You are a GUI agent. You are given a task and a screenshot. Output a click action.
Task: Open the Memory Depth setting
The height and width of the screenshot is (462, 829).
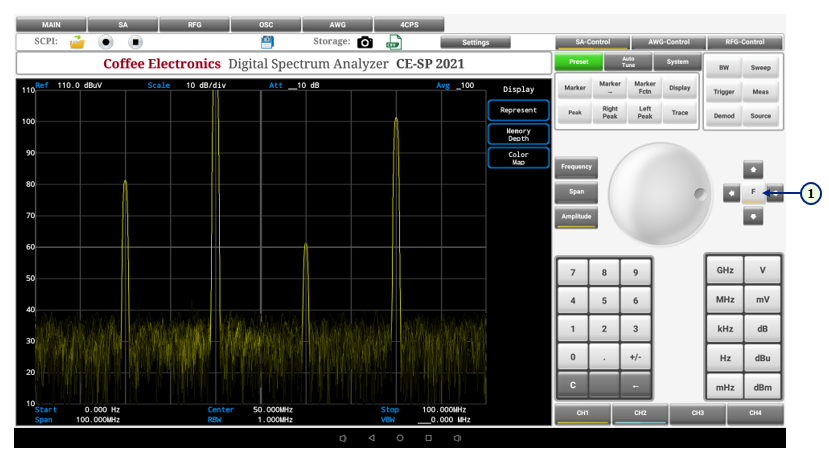click(x=518, y=134)
